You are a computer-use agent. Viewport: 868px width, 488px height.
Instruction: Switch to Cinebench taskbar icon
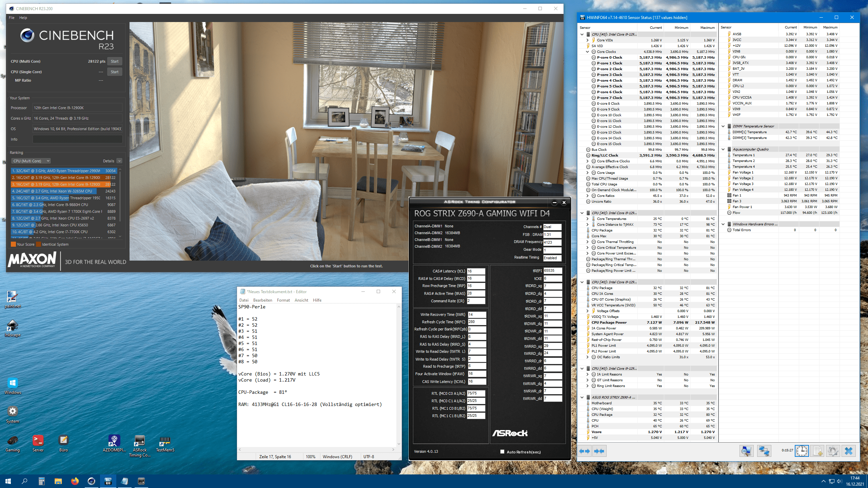coord(91,481)
